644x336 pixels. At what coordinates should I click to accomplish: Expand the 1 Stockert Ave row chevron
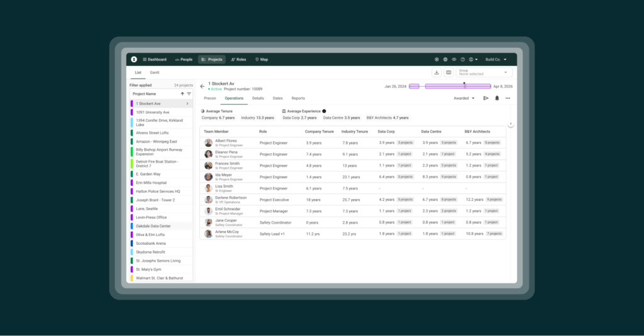coord(187,104)
